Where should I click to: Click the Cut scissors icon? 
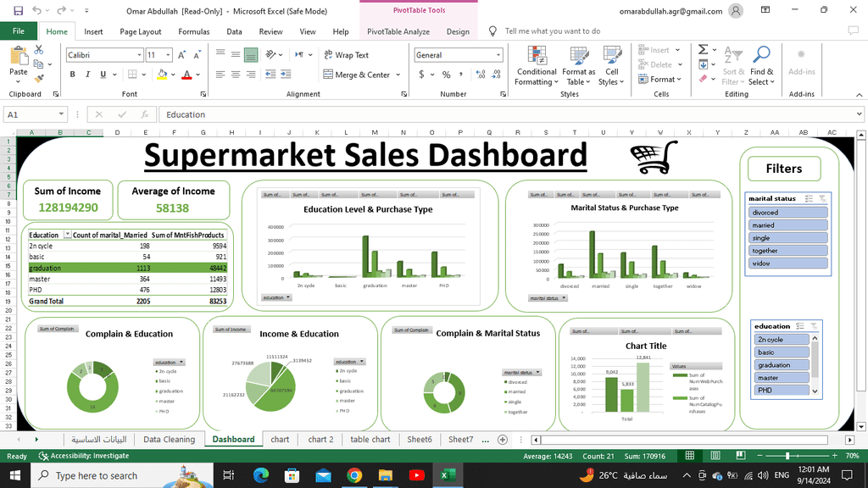click(39, 50)
